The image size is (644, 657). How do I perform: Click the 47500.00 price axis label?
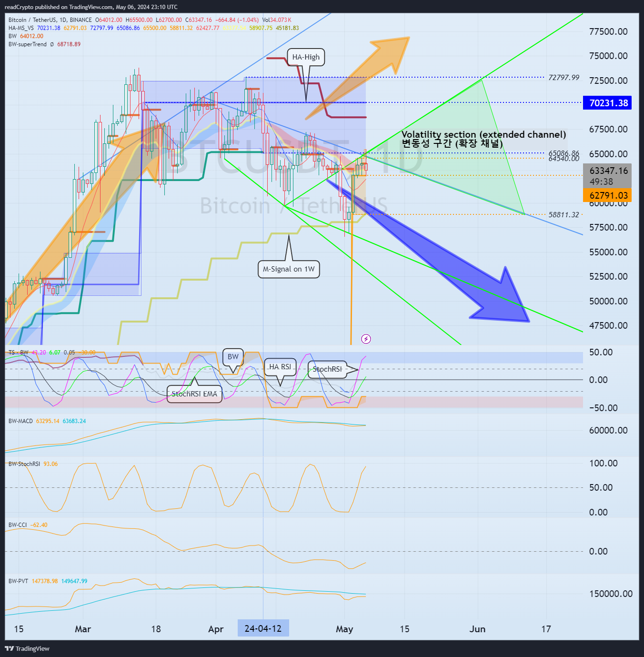click(608, 325)
